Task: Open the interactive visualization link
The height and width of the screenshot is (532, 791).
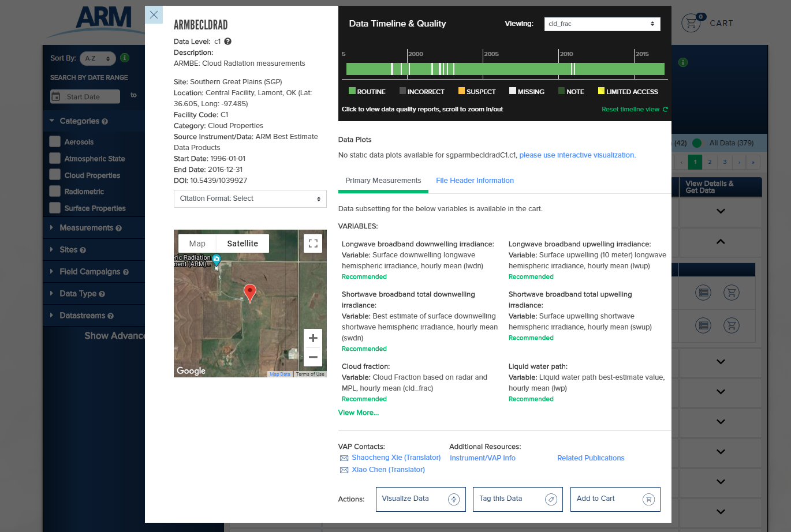Action: (577, 155)
